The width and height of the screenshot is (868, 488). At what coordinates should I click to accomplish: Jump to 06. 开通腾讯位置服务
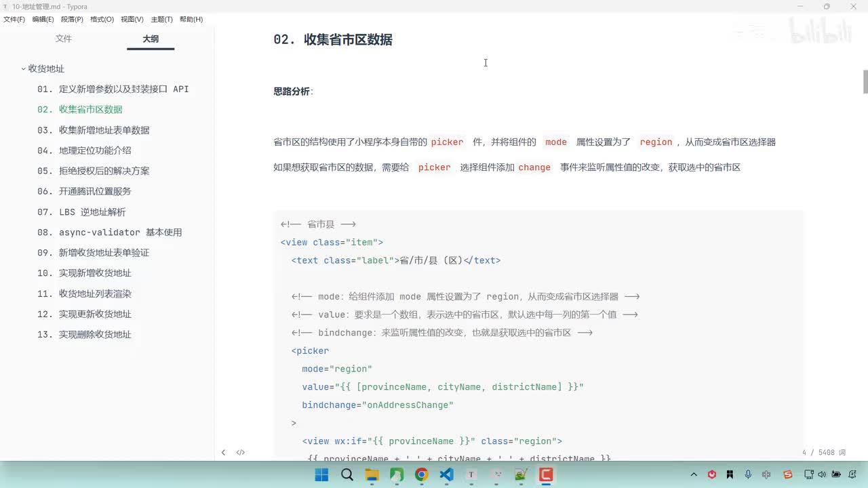click(x=84, y=191)
